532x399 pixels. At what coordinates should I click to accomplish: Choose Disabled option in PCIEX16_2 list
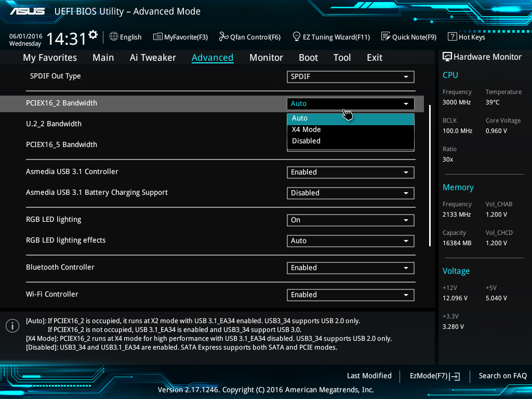coord(307,141)
